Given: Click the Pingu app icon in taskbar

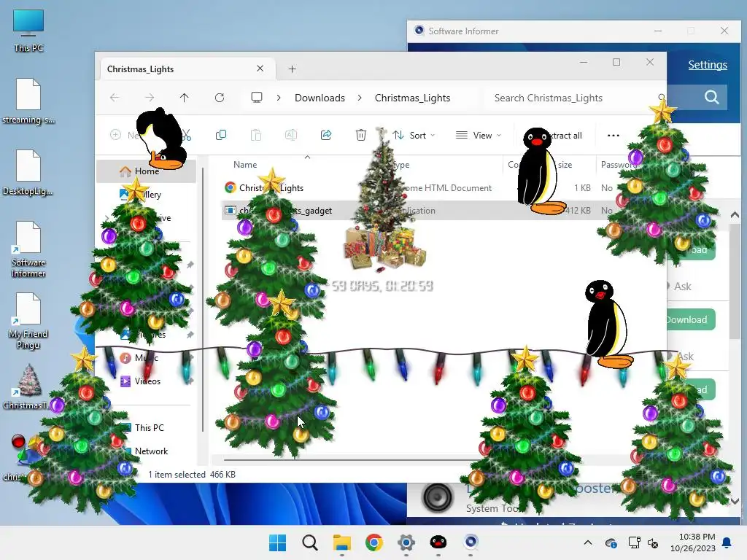Looking at the screenshot, I should (438, 542).
